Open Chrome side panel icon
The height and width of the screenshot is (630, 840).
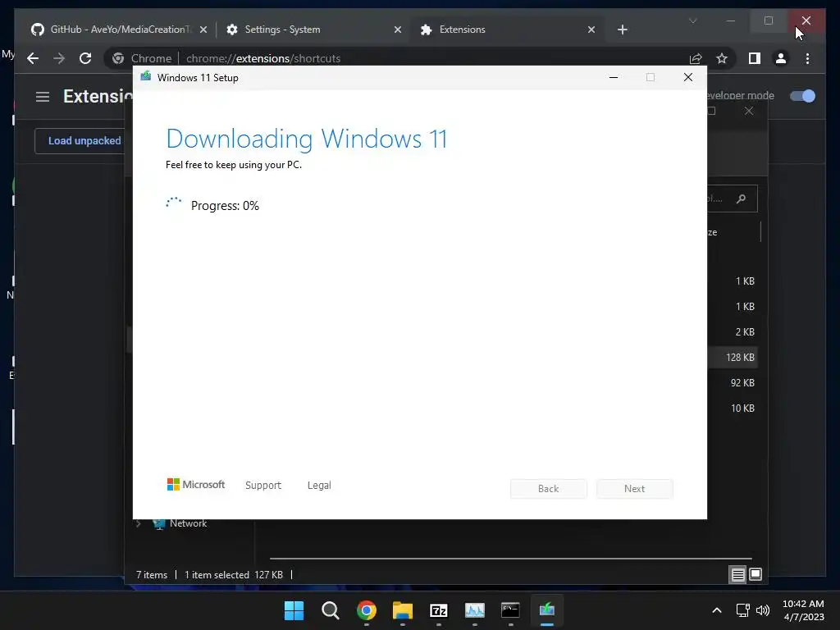[755, 58]
